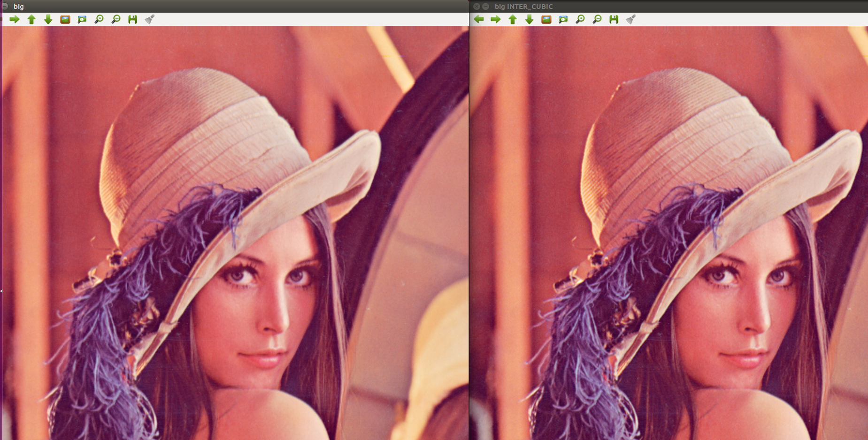This screenshot has width=868, height=440.
Task: Save image from the 'big' window
Action: [x=133, y=19]
